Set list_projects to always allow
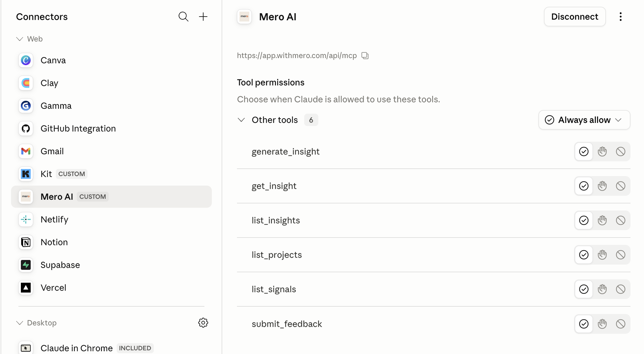Image resolution: width=644 pixels, height=354 pixels. [x=584, y=255]
